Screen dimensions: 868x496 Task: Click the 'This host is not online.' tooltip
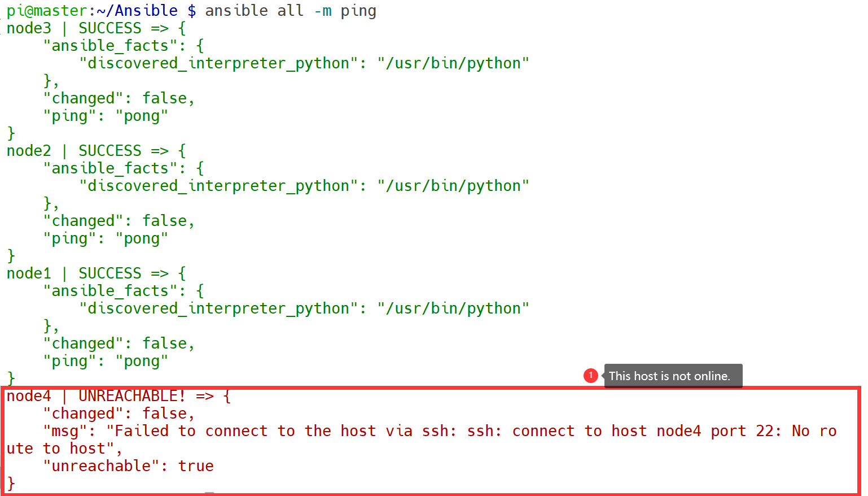[x=673, y=376]
